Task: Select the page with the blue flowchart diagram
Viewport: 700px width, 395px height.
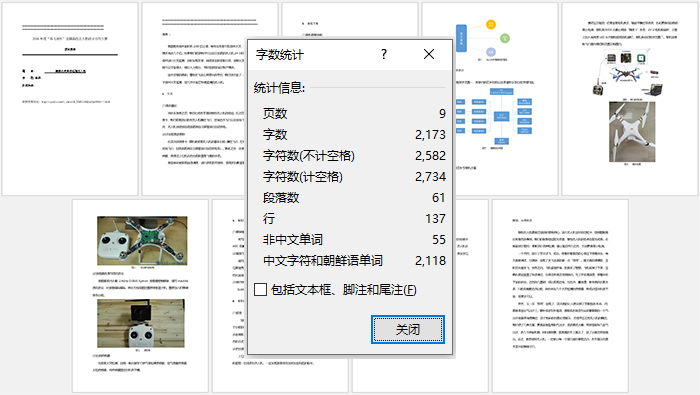Action: pyautogui.click(x=505, y=99)
